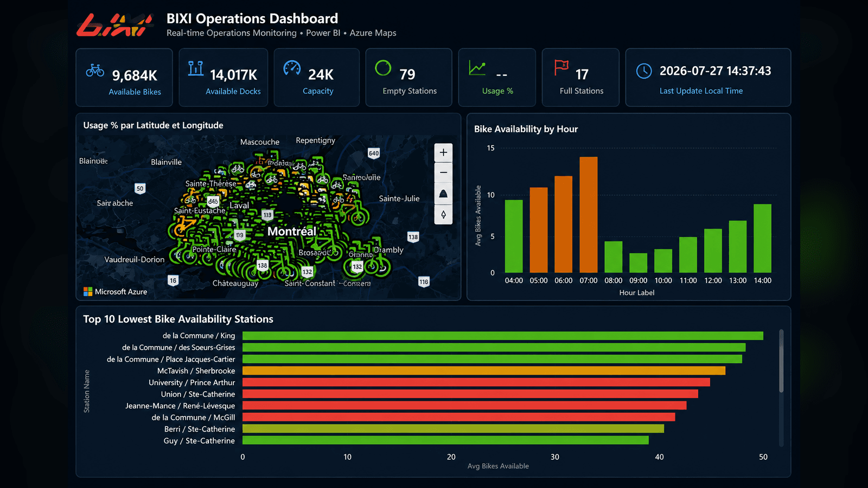The width and height of the screenshot is (868, 488).
Task: Click the Bike Availability by Hour title
Action: click(526, 129)
